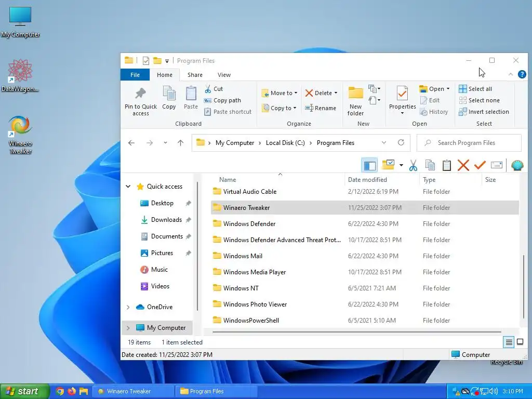Select the Windows Defender folder
This screenshot has width=532, height=399.
pos(365,224)
